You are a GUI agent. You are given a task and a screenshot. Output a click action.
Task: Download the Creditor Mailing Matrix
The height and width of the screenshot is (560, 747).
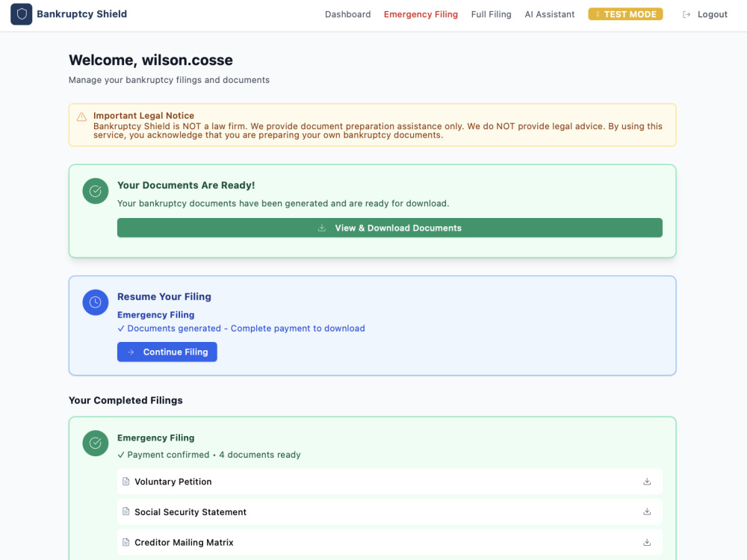pos(647,542)
